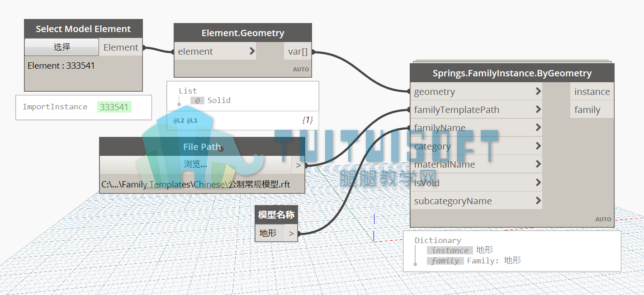Screen dimensions: 644x295
Task: Click the Element output port
Action: coord(121,47)
